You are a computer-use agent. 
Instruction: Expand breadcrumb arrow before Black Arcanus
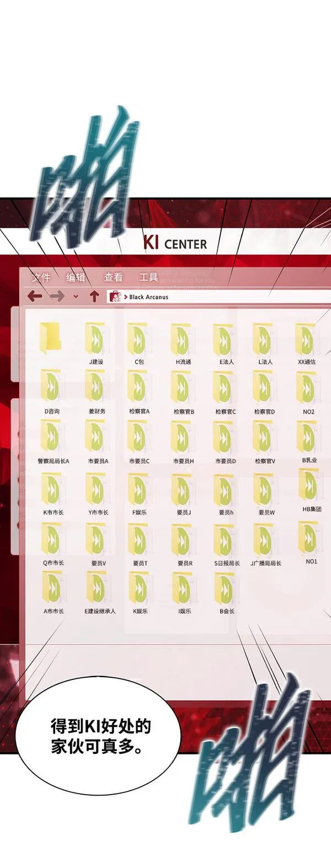point(126,297)
